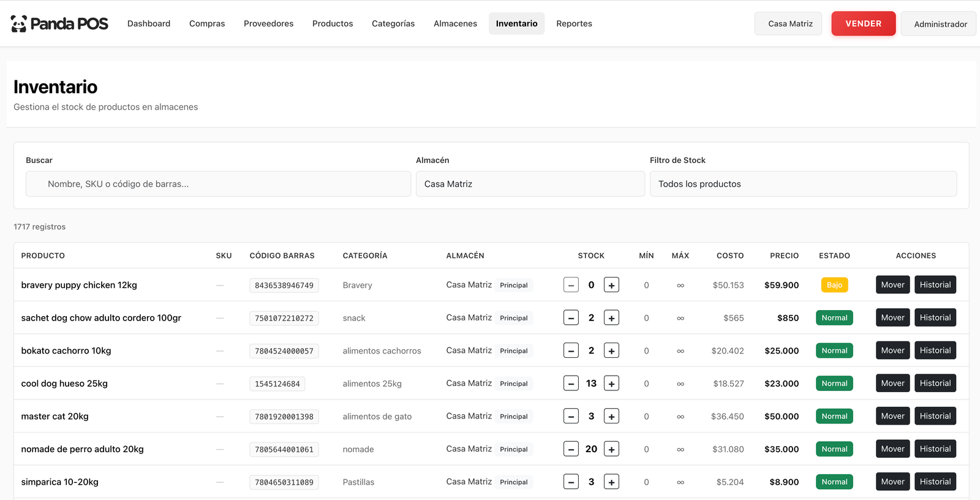Focus the Buscar search input field

(x=218, y=184)
